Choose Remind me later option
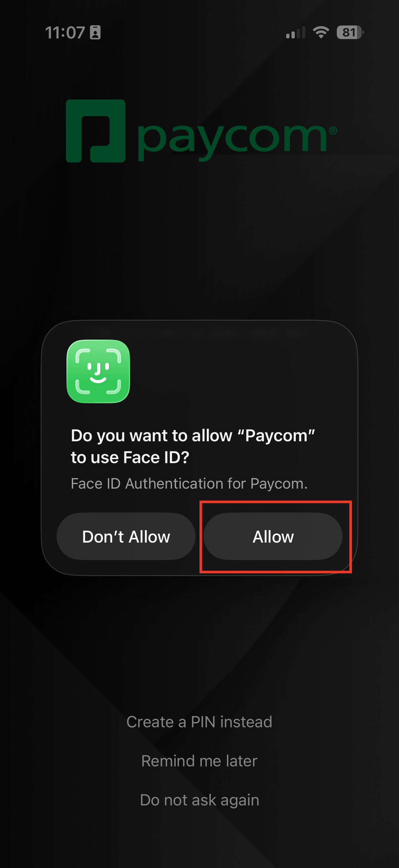 coord(199,761)
